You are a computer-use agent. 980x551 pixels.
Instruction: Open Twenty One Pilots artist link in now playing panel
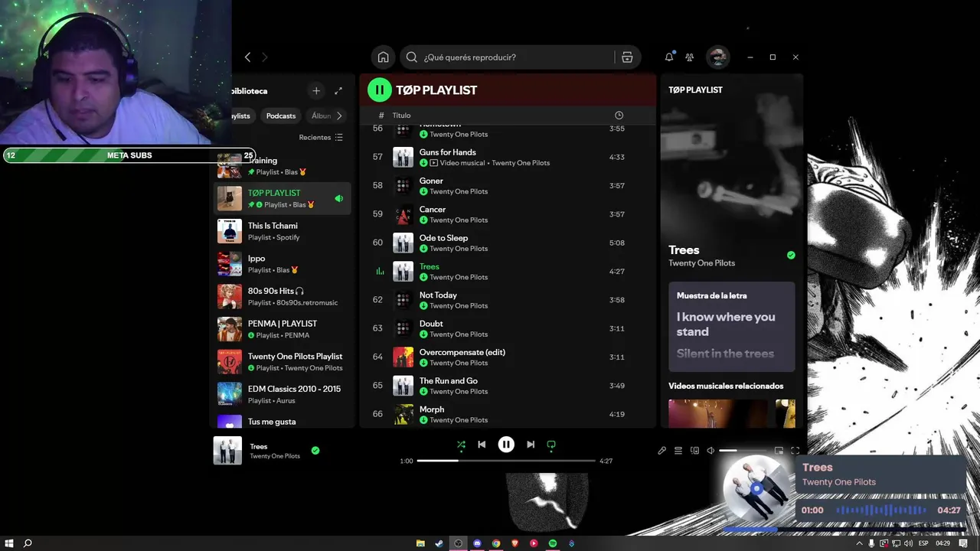tap(701, 263)
